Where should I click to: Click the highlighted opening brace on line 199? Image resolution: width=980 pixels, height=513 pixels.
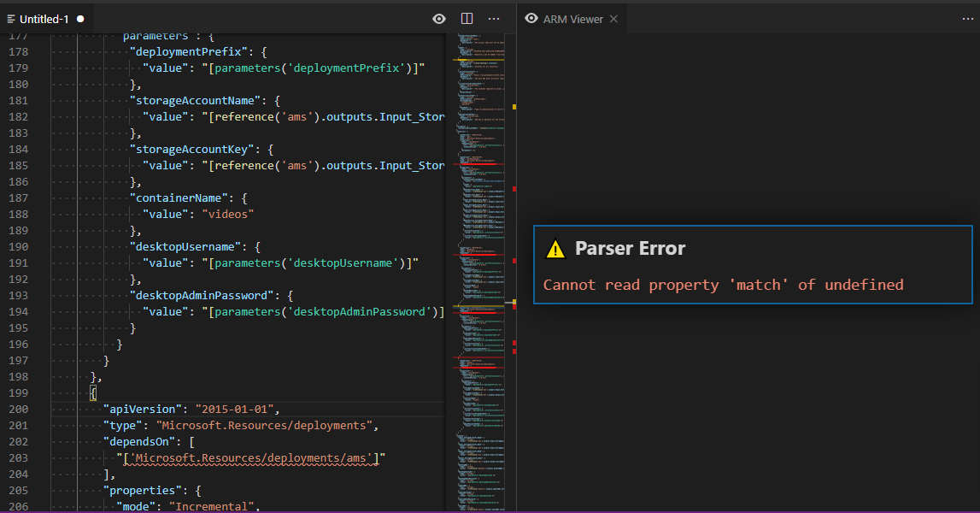point(93,393)
